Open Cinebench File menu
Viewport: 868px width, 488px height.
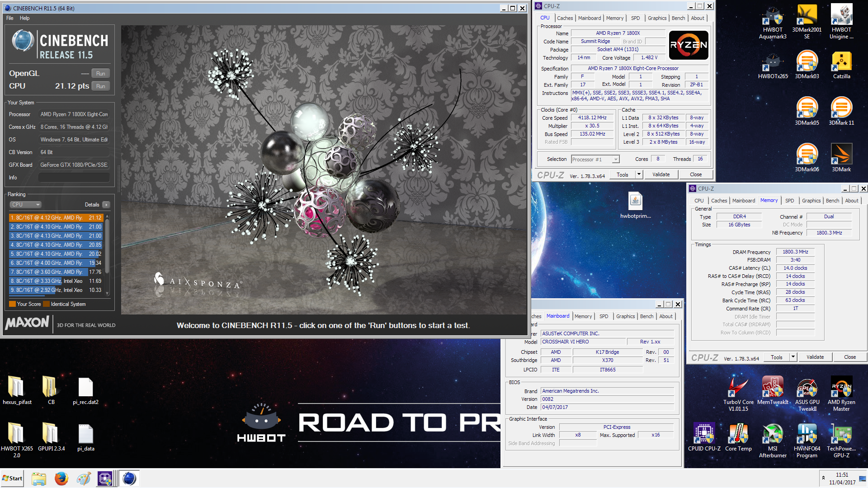coord(9,18)
